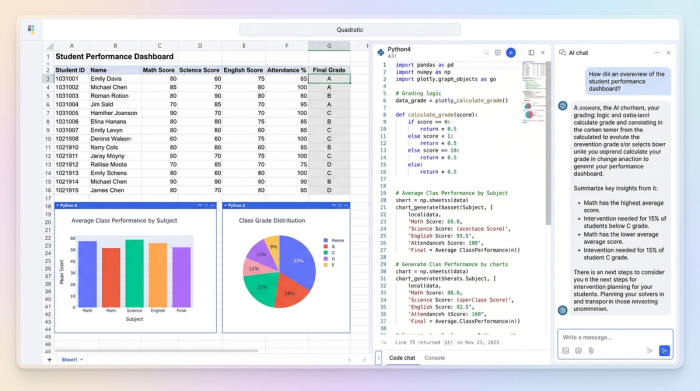
Task: Click the Python logo in code editor
Action: click(381, 53)
